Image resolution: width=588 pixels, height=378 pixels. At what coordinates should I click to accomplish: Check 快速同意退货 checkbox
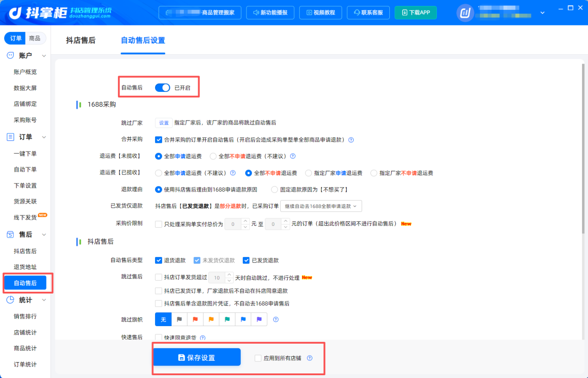[159, 338]
